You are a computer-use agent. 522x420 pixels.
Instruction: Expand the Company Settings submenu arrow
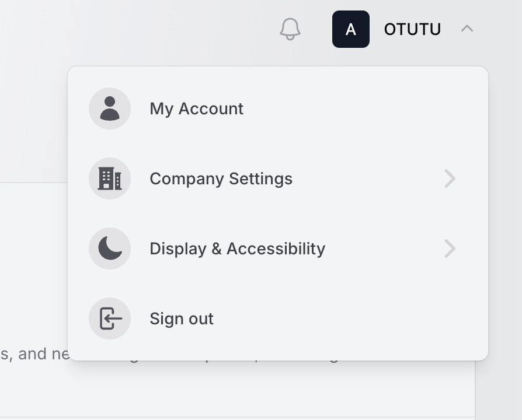[450, 178]
